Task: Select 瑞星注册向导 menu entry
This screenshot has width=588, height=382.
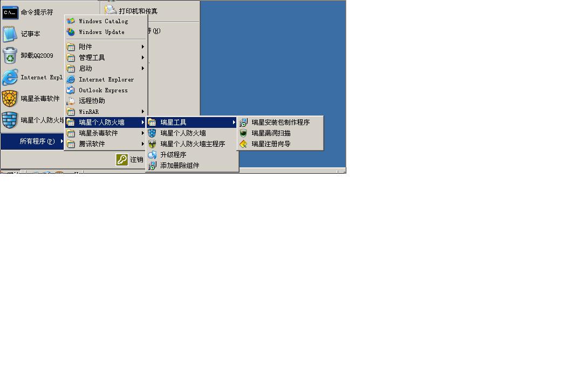Action: 280,144
